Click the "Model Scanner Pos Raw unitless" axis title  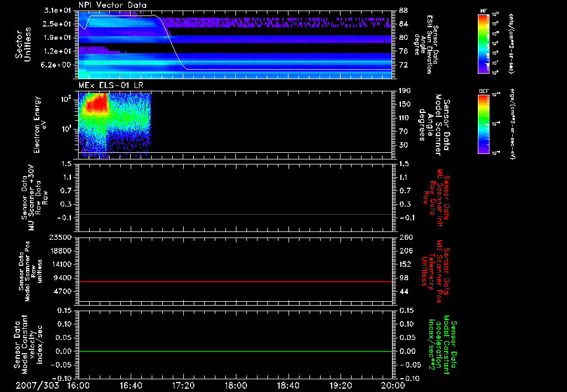pos(30,271)
